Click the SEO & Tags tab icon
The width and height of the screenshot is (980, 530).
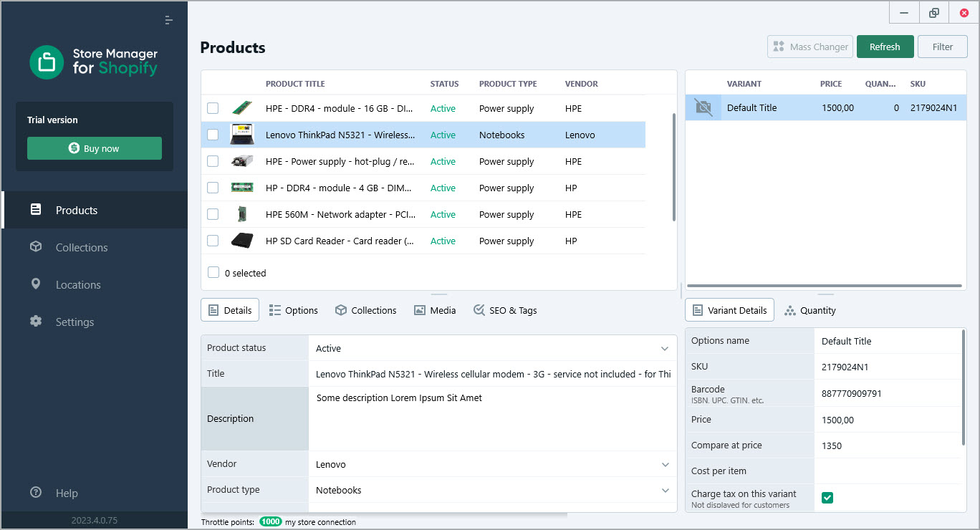click(x=479, y=310)
